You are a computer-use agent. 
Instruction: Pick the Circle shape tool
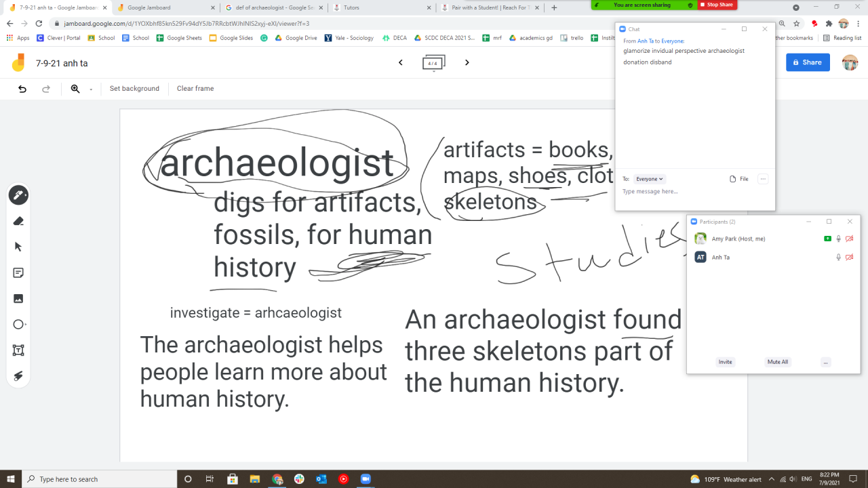[18, 324]
